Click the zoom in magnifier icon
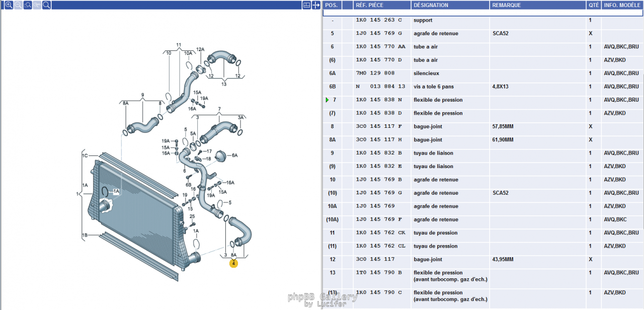The image size is (644, 310). [9, 5]
